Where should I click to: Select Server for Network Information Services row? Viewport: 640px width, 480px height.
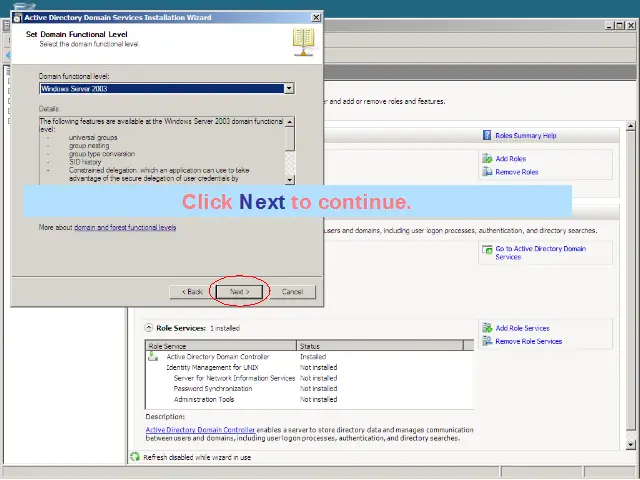coord(309,378)
